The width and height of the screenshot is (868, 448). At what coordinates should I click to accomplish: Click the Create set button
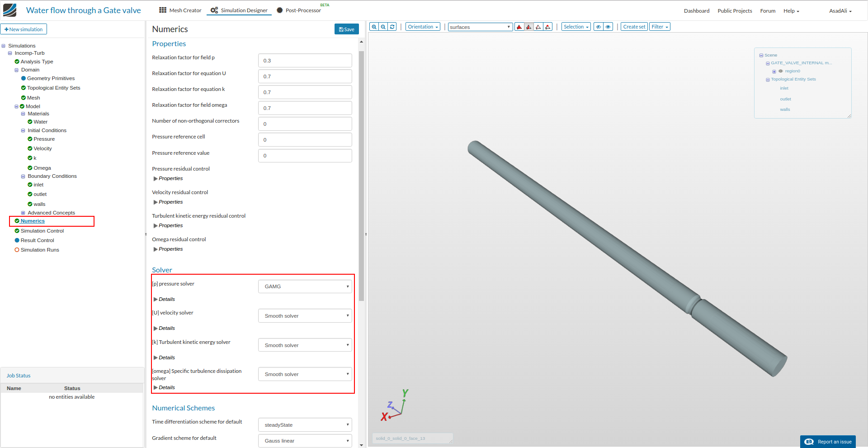click(634, 27)
